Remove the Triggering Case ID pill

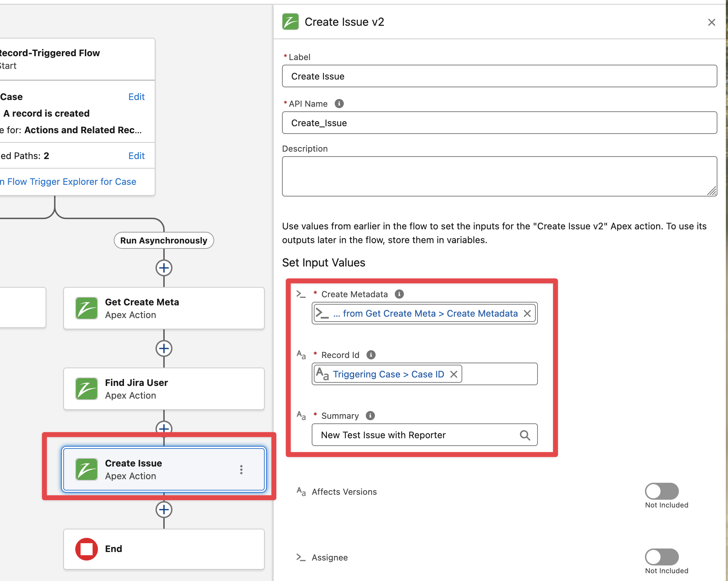454,374
